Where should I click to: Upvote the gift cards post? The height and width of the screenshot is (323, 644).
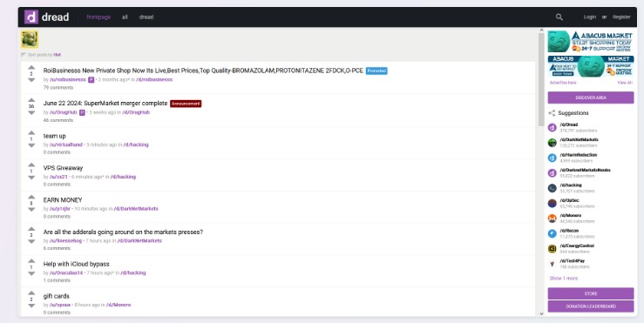(31, 293)
